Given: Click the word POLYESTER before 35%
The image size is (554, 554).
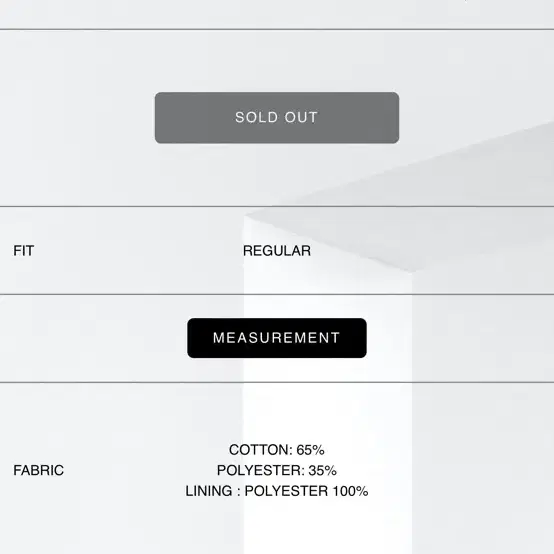Looking at the screenshot, I should point(259,470).
